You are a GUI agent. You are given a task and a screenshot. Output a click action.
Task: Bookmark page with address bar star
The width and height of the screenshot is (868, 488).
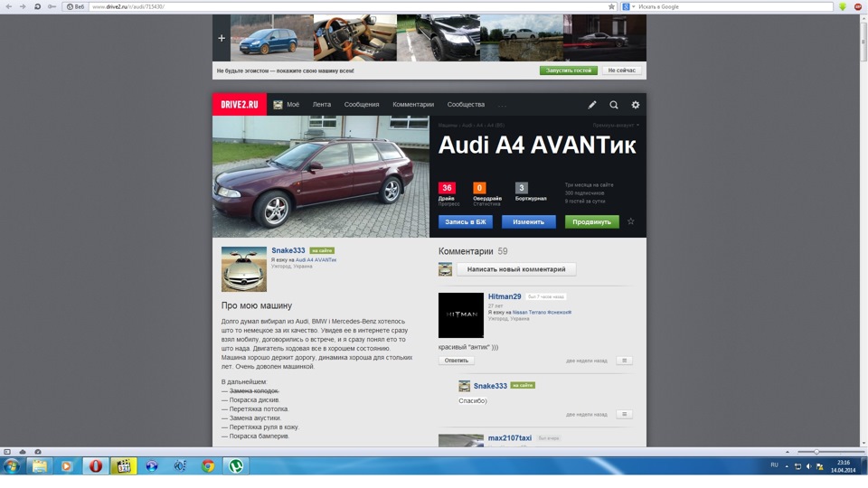[611, 6]
